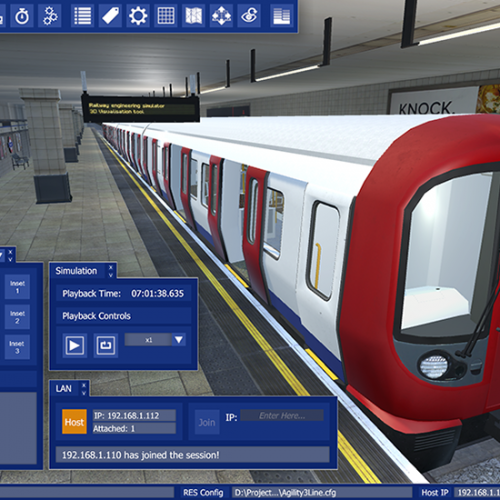Click the Join IP 'Enter Here...' field
This screenshot has width=500, height=500.
tap(282, 416)
